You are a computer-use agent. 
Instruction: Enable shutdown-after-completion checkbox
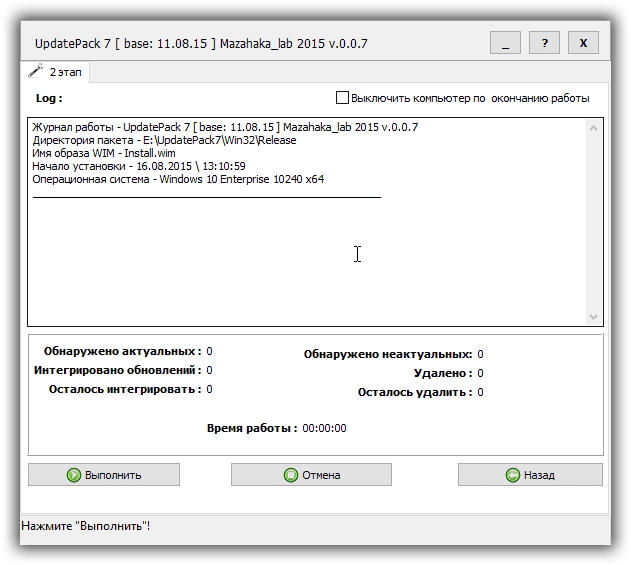pyautogui.click(x=342, y=98)
